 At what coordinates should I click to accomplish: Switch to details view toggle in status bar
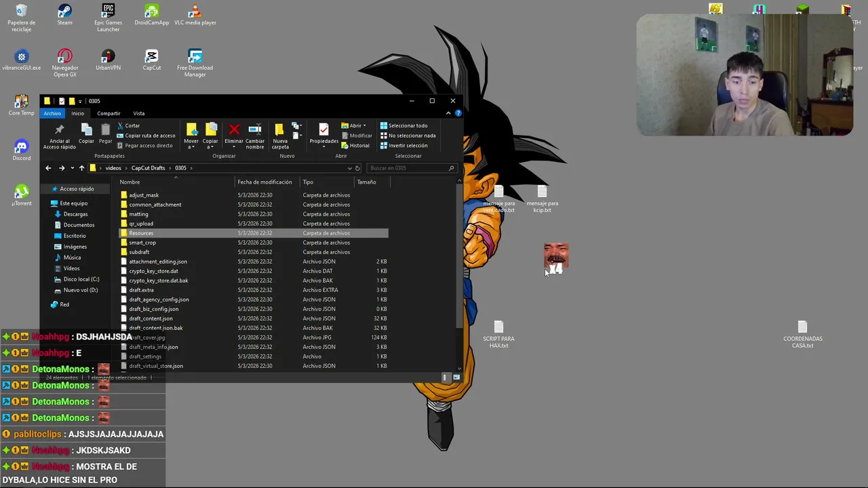pyautogui.click(x=446, y=378)
